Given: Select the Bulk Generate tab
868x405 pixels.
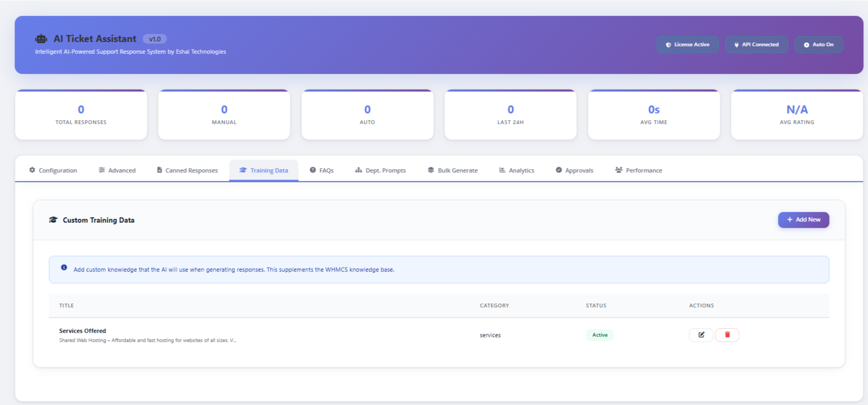Looking at the screenshot, I should click(452, 171).
